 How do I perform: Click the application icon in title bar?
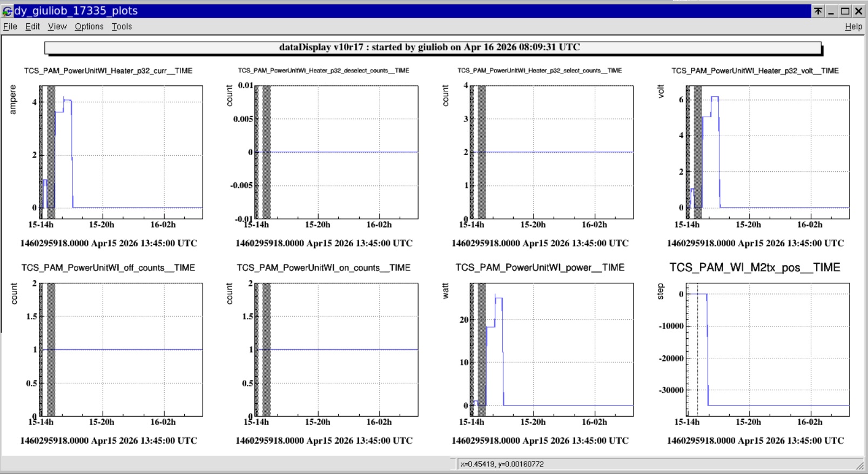[x=7, y=11]
